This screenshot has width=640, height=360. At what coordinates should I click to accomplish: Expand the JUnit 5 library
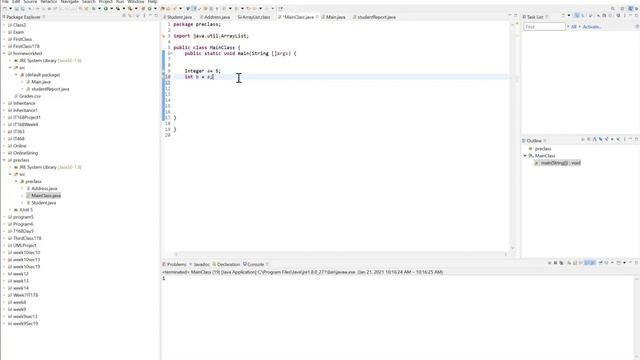pos(11,210)
